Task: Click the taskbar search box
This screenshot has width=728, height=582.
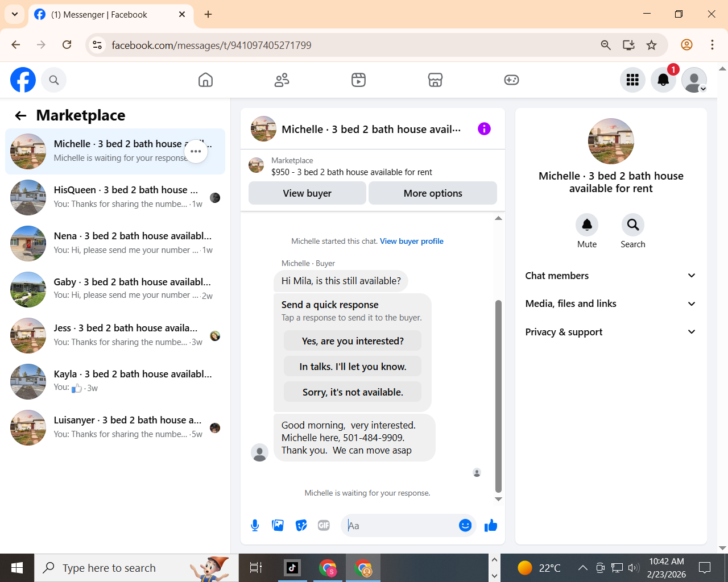Action: click(x=136, y=568)
